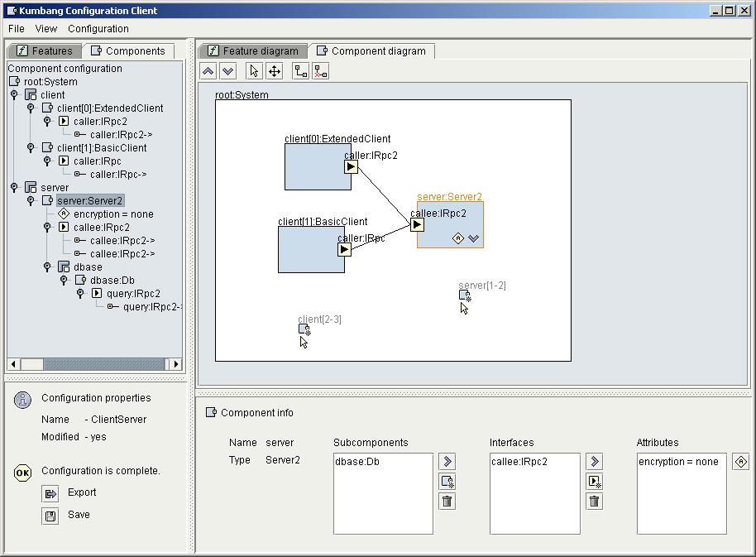This screenshot has width=756, height=557.
Task: Click the tree horizontal scrollbar right arrow
Action: [x=176, y=364]
